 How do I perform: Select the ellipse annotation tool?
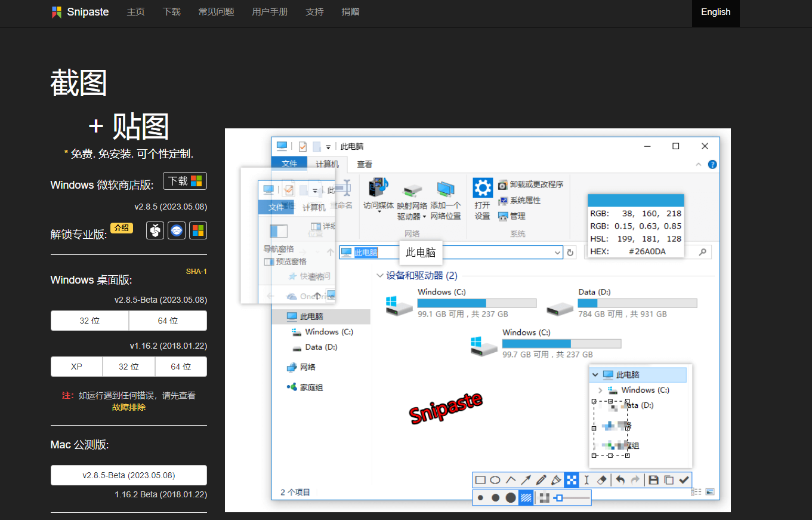tap(495, 480)
